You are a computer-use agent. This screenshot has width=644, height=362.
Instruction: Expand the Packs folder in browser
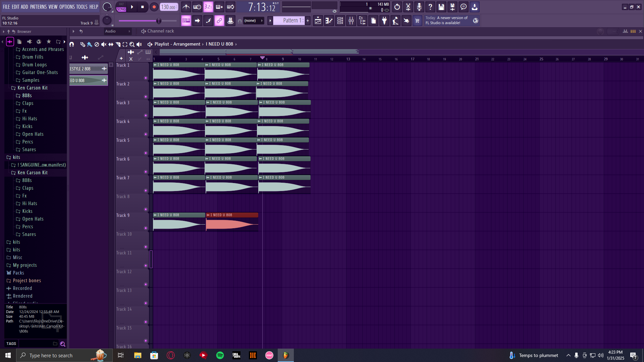coord(18,273)
